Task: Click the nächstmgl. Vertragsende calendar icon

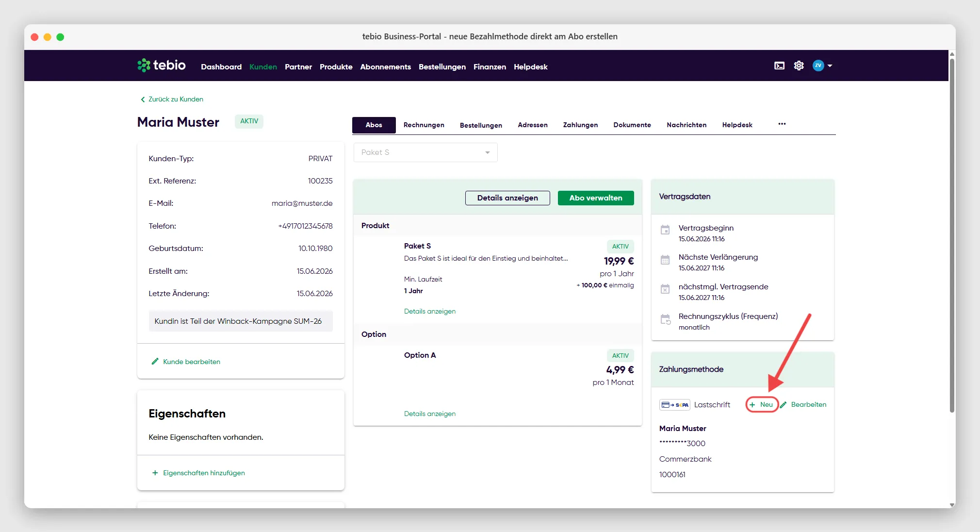Action: pyautogui.click(x=665, y=289)
